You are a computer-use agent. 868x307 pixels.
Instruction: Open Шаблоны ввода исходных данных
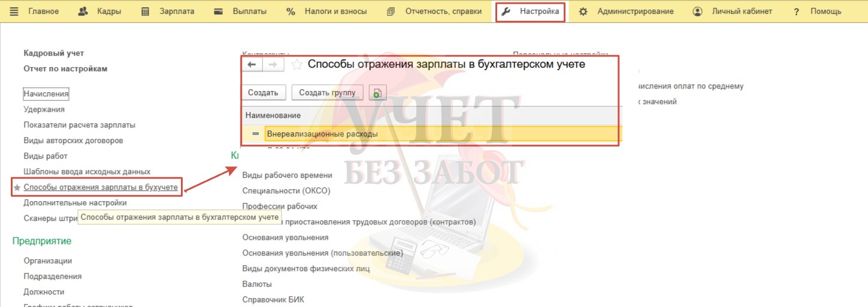(87, 171)
